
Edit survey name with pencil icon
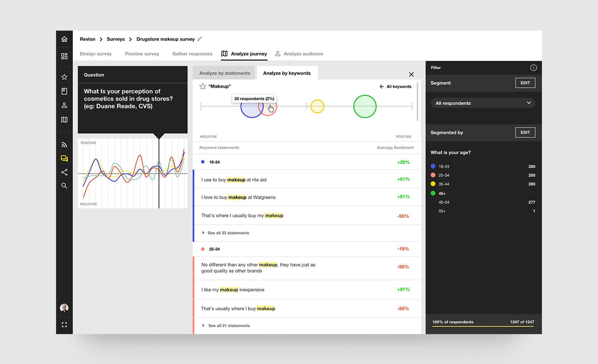200,39
